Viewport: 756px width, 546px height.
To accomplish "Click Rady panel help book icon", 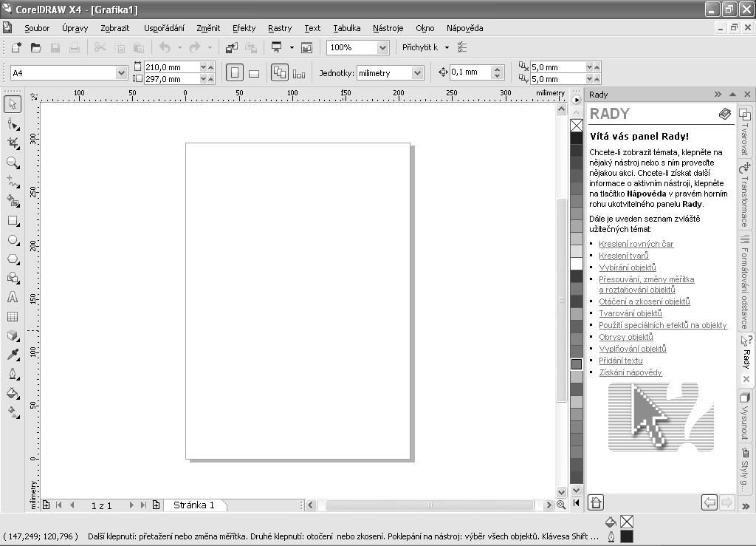I will click(x=725, y=114).
